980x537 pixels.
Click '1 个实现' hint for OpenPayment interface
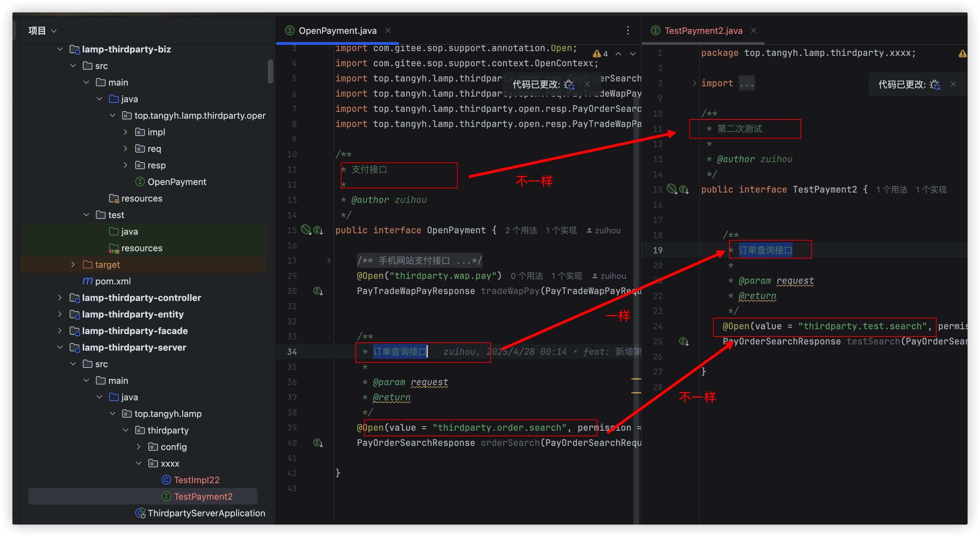pos(561,230)
